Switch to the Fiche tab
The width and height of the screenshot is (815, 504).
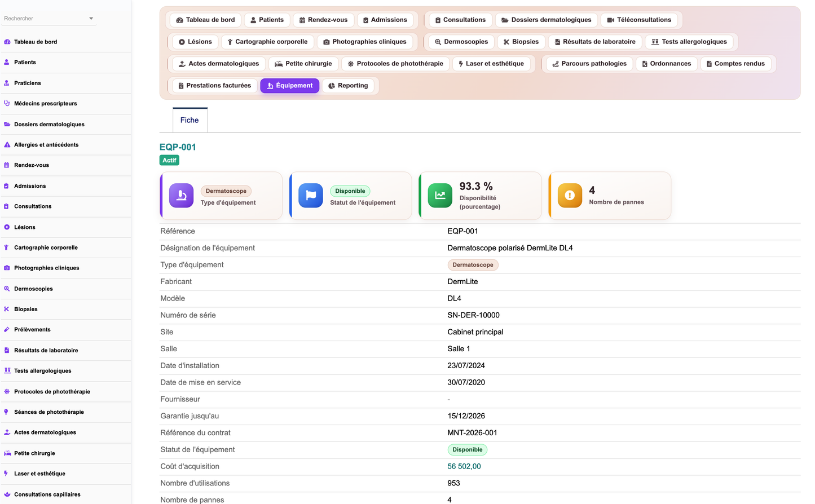click(x=190, y=120)
